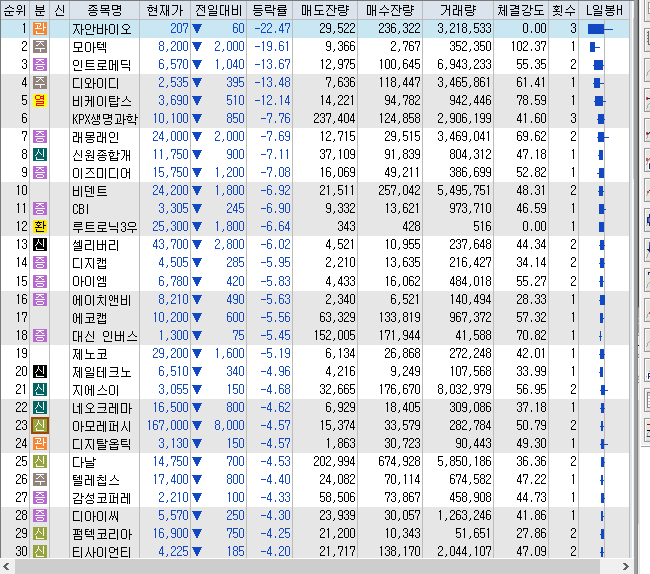
Task: Click the 주 badge beside 텔레칩스
Action: [x=40, y=480]
